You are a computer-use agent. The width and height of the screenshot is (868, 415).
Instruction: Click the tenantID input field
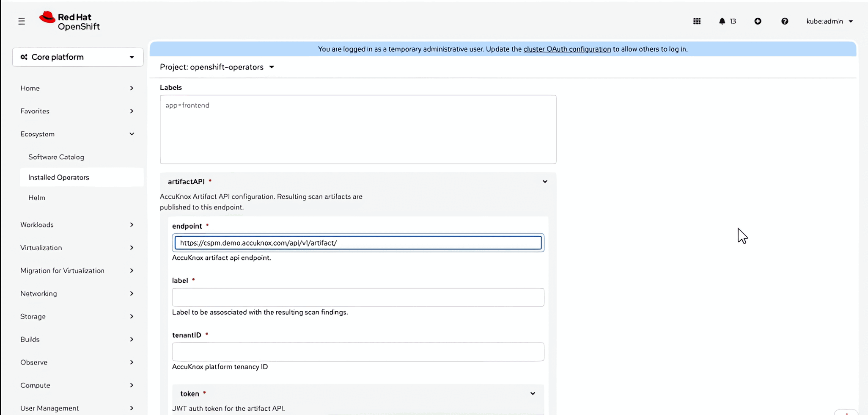tap(358, 352)
